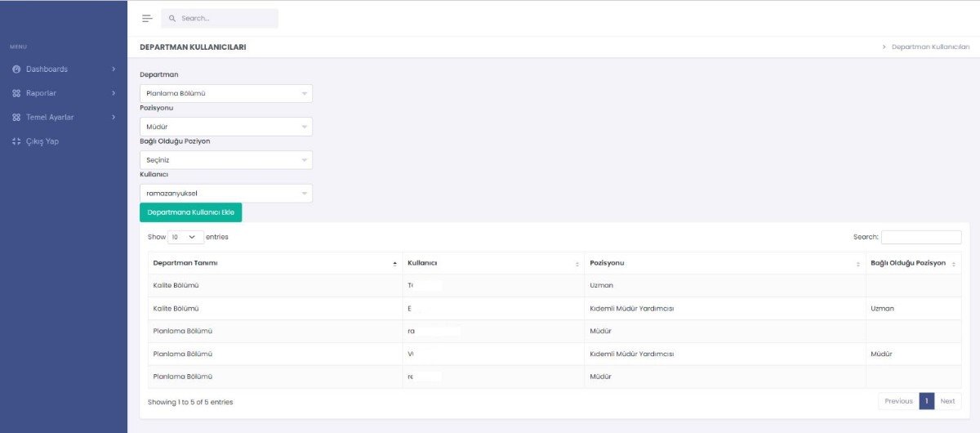Click the Çıkış Yap logout icon

[16, 141]
